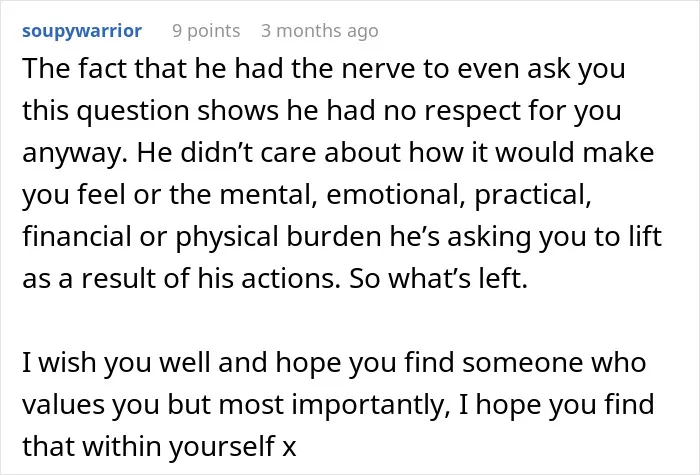Click the 9 points score label

click(206, 31)
